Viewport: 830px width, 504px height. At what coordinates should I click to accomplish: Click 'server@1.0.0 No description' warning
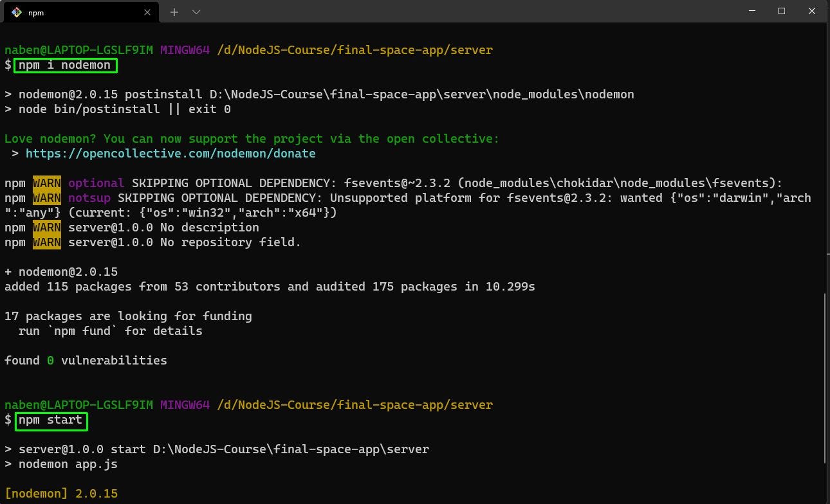pyautogui.click(x=163, y=228)
